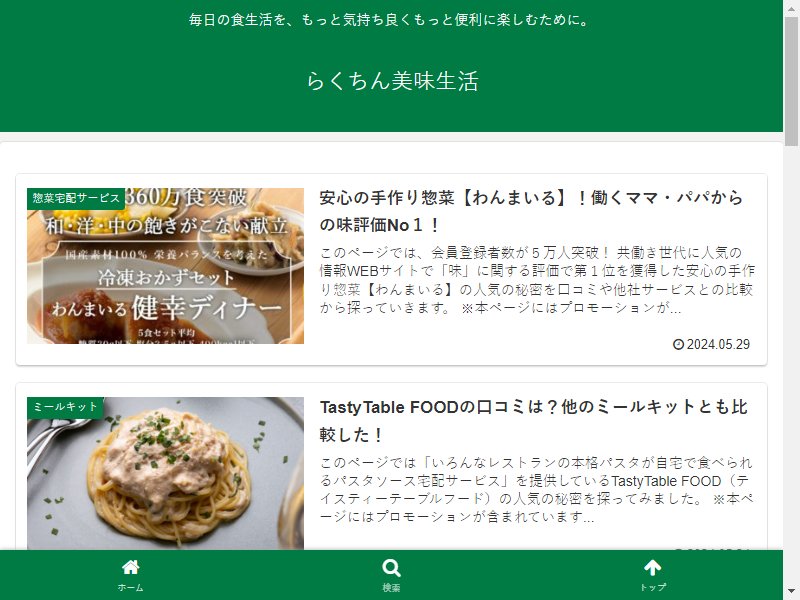Viewport: 800px width, 600px height.
Task: Click the 2024.05.29 post date
Action: point(718,344)
